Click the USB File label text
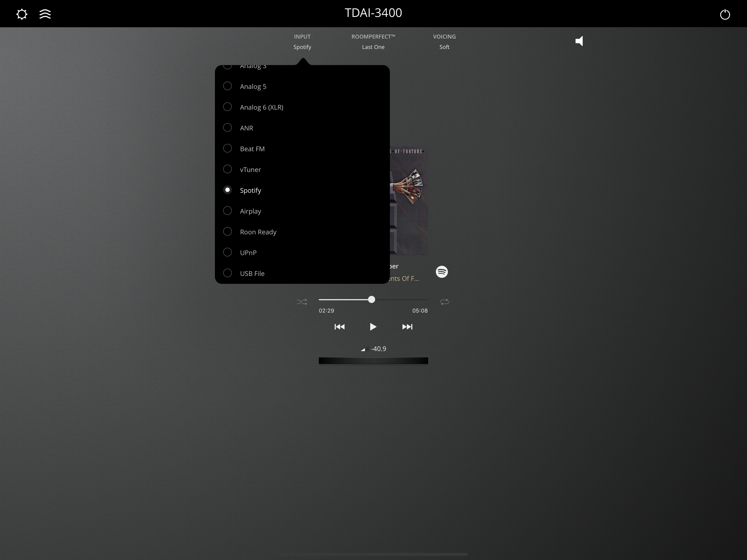The height and width of the screenshot is (560, 747). pos(252,274)
